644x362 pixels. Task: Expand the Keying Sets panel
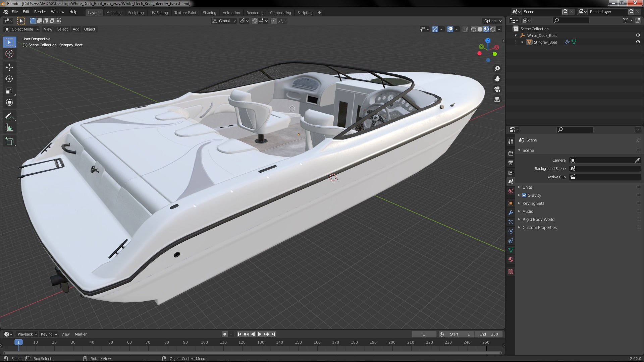tap(533, 203)
